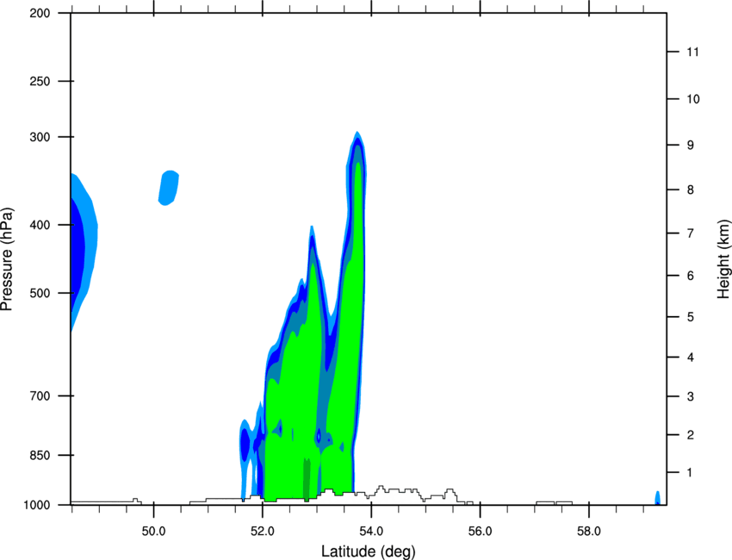Pick the 5 km height label
The image size is (732, 560).
(691, 317)
